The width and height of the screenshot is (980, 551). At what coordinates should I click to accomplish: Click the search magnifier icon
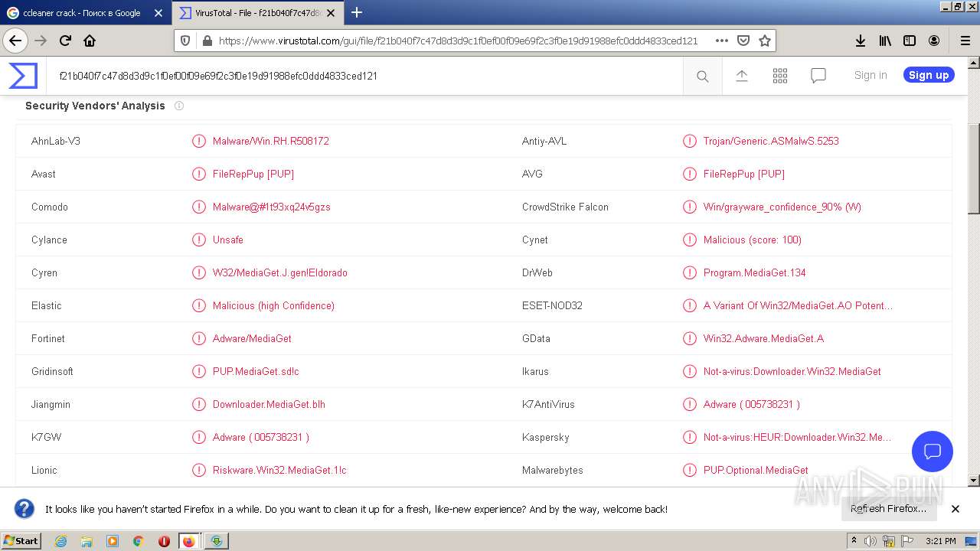pyautogui.click(x=702, y=76)
